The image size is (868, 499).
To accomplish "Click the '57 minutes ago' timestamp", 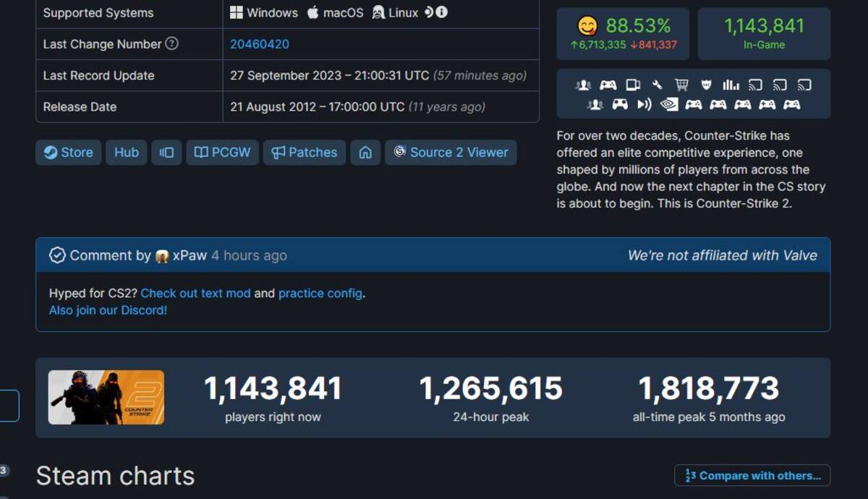I will coord(480,75).
